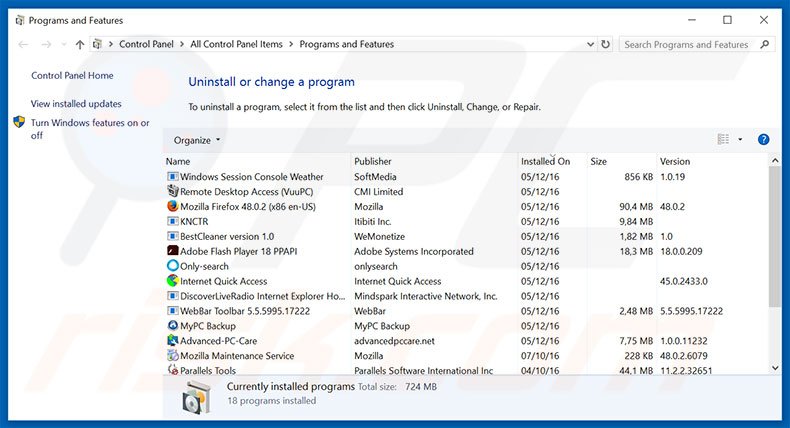The image size is (790, 428).
Task: Click the Remote Desktop Access (VuuPC) icon
Action: pyautogui.click(x=172, y=192)
